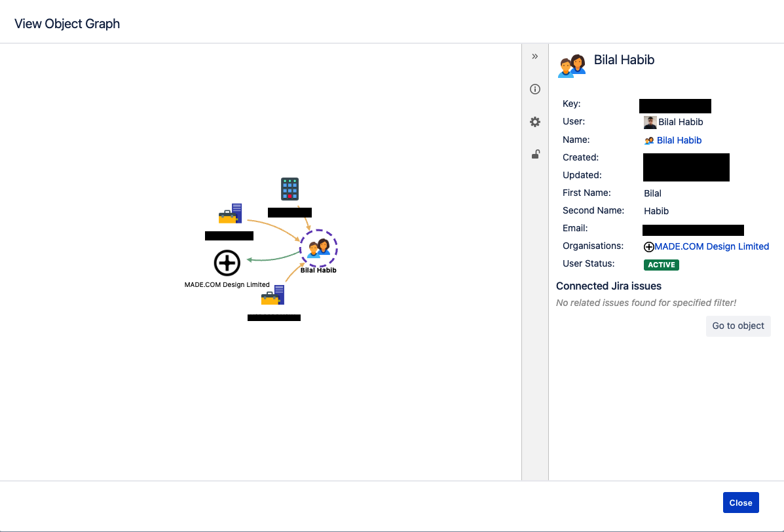Open the object info tab icon
Viewport: 784px width, 532px height.
[x=535, y=89]
